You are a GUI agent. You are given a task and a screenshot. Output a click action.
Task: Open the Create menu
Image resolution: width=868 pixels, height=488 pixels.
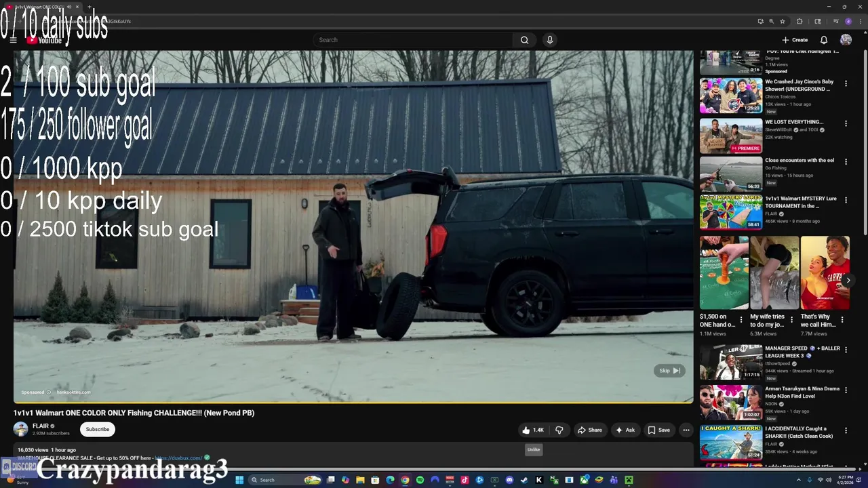coord(795,40)
